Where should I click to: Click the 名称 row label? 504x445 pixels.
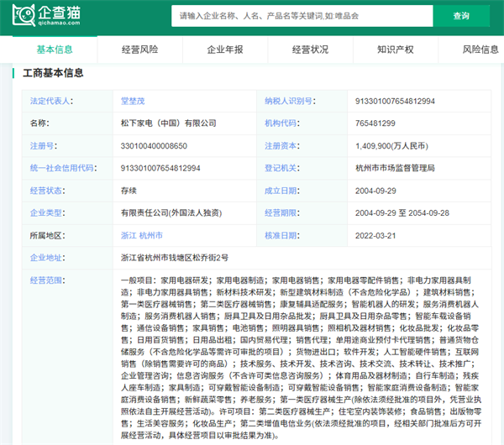pyautogui.click(x=39, y=123)
